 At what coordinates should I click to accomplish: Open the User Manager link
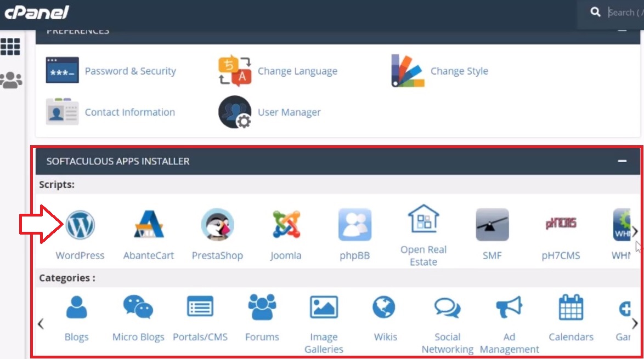click(x=289, y=112)
